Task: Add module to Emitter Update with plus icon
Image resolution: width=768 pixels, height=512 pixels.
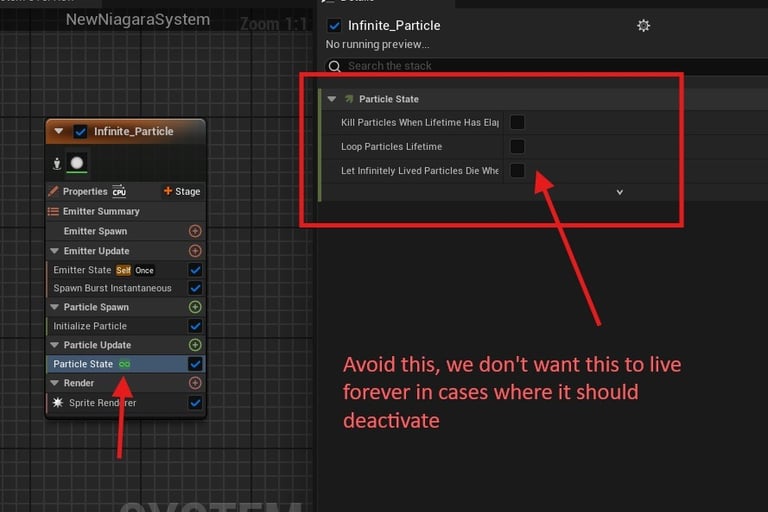Action: (x=195, y=251)
